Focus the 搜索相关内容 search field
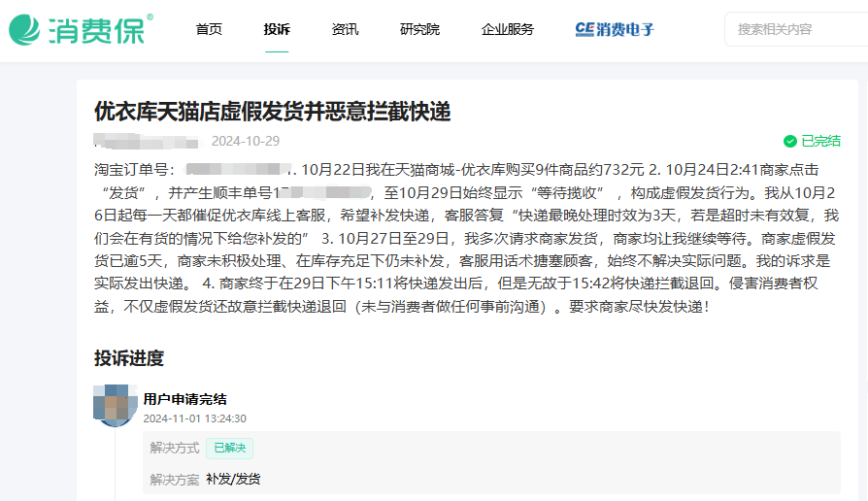 796,29
